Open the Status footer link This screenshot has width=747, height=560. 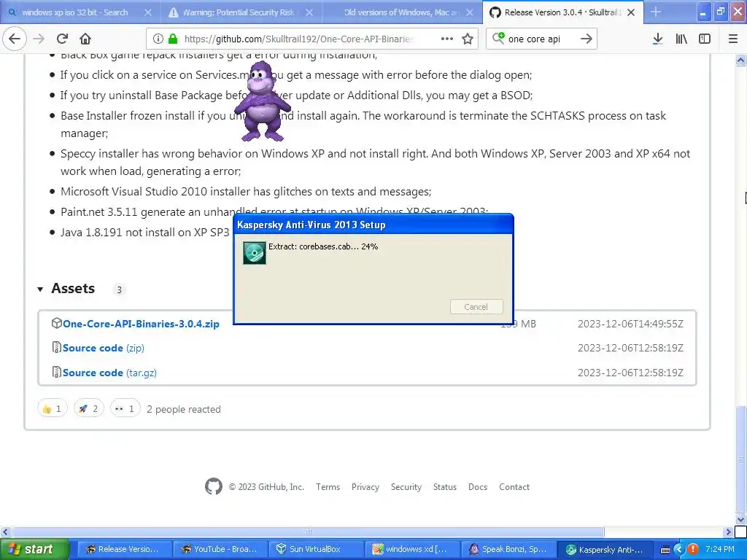click(444, 486)
